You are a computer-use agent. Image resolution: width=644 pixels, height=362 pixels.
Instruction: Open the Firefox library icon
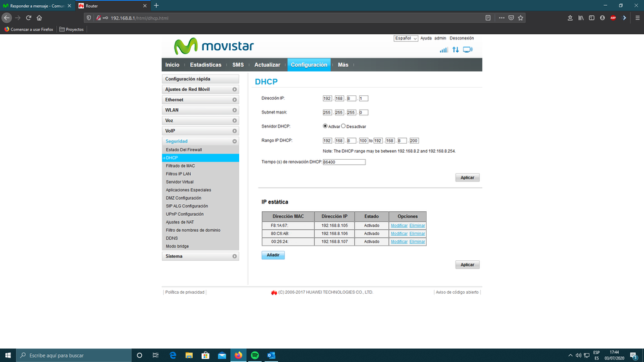581,17
